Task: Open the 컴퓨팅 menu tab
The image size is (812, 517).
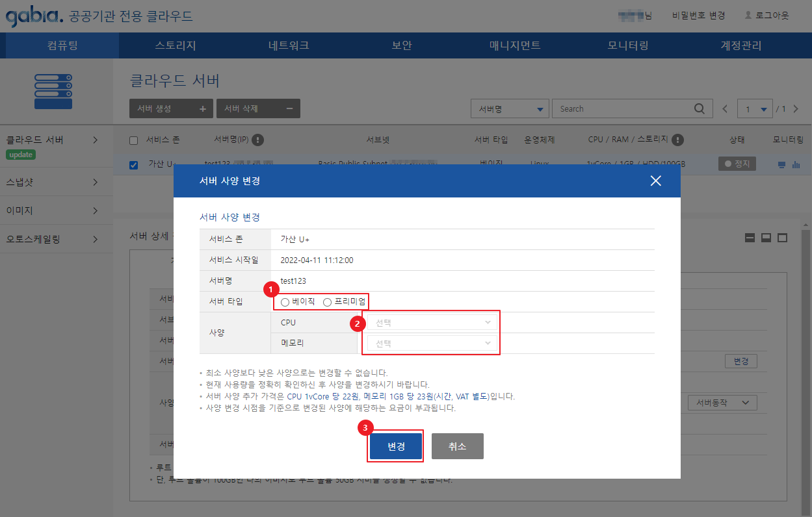Action: 62,45
